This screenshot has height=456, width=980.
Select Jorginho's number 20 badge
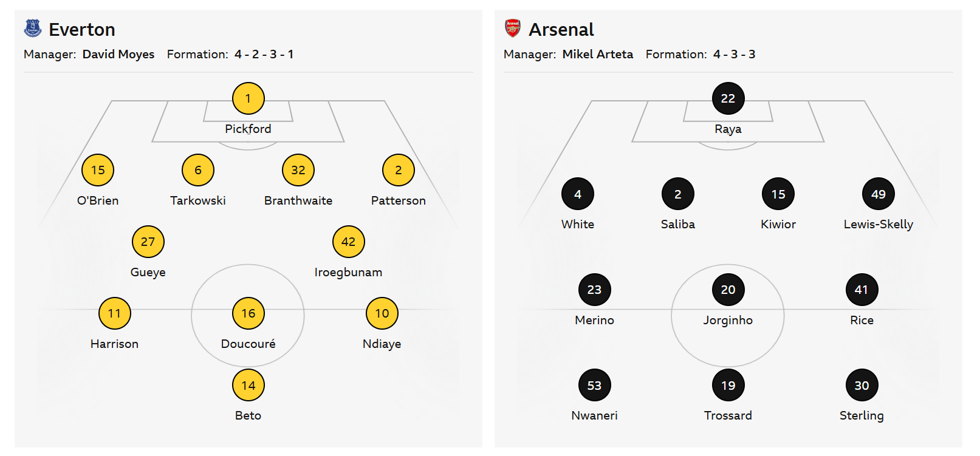click(728, 290)
